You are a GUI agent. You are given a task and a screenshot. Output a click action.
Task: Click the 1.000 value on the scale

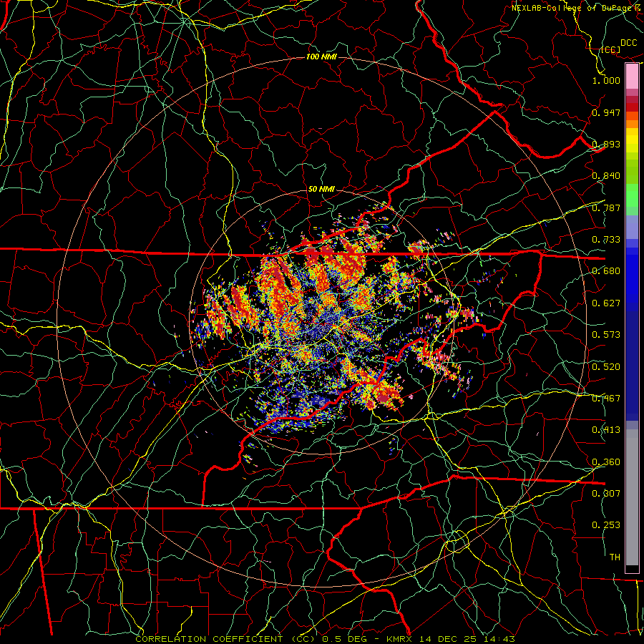point(606,80)
